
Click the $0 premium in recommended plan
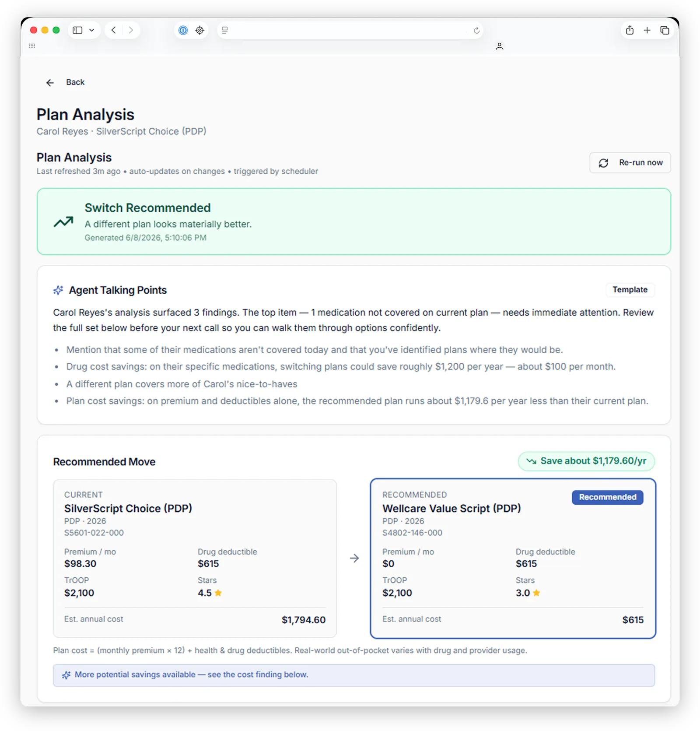click(388, 564)
